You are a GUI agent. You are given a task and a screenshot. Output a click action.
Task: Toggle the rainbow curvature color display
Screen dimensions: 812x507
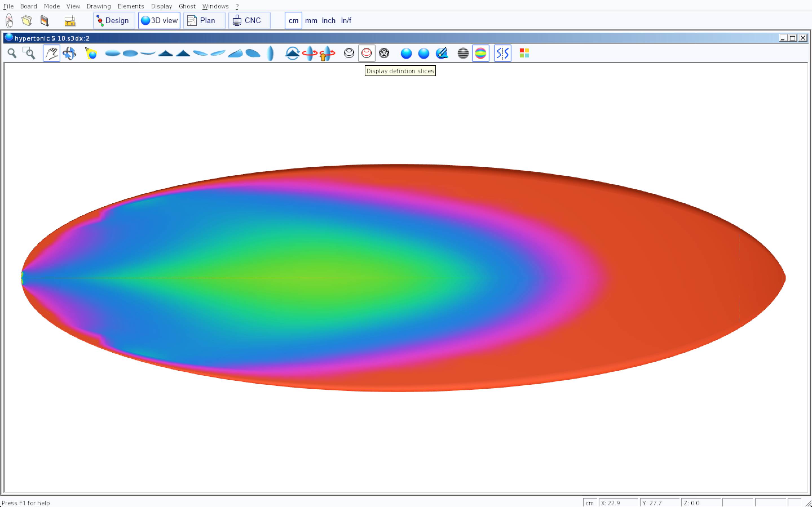tap(480, 53)
